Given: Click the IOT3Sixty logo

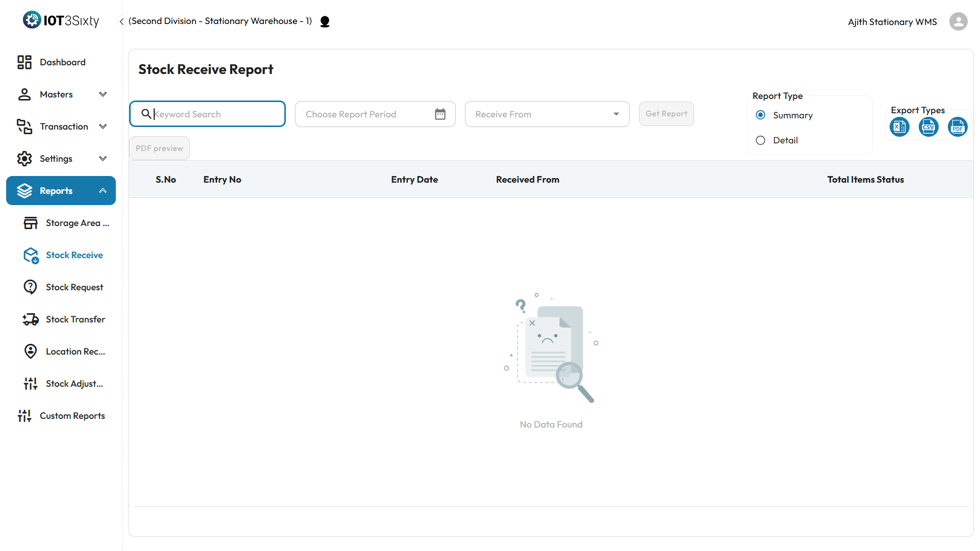Looking at the screenshot, I should (x=61, y=20).
